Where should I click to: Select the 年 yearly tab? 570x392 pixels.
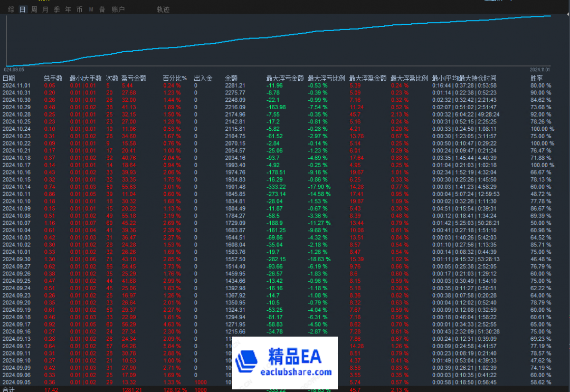(68, 9)
